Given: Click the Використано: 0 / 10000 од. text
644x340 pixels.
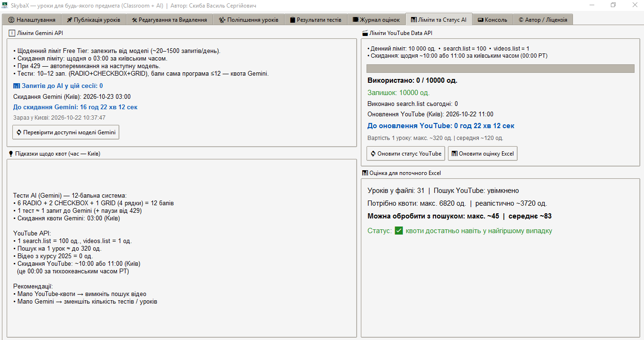Looking at the screenshot, I should coord(412,80).
